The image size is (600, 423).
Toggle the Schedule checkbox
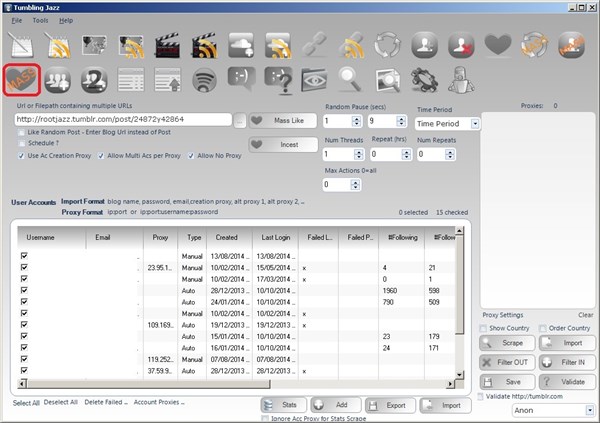click(21, 143)
